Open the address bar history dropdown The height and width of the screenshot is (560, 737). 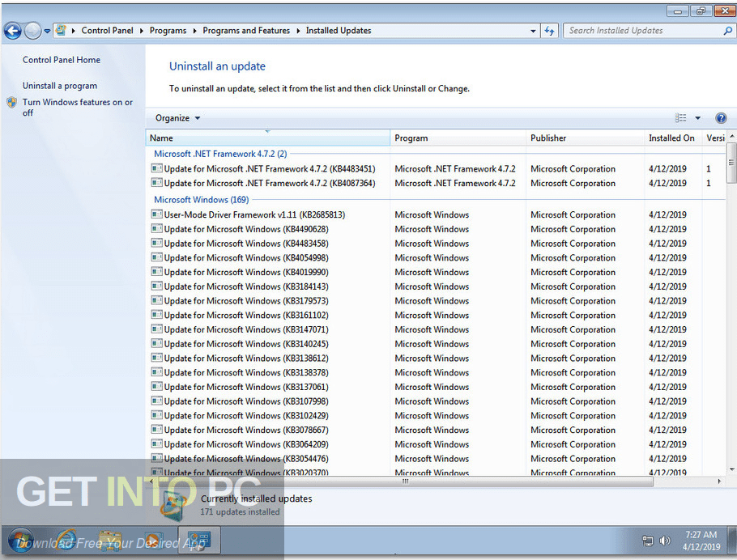(533, 31)
